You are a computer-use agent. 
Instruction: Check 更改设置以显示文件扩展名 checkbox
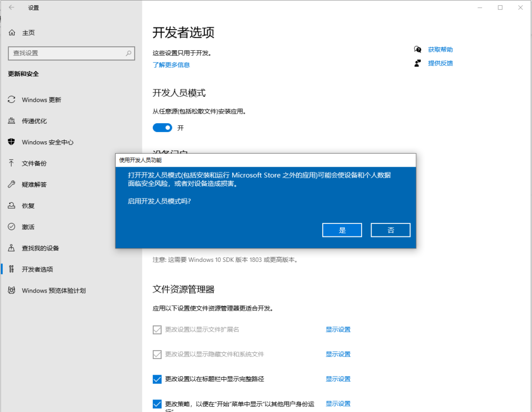pos(157,329)
